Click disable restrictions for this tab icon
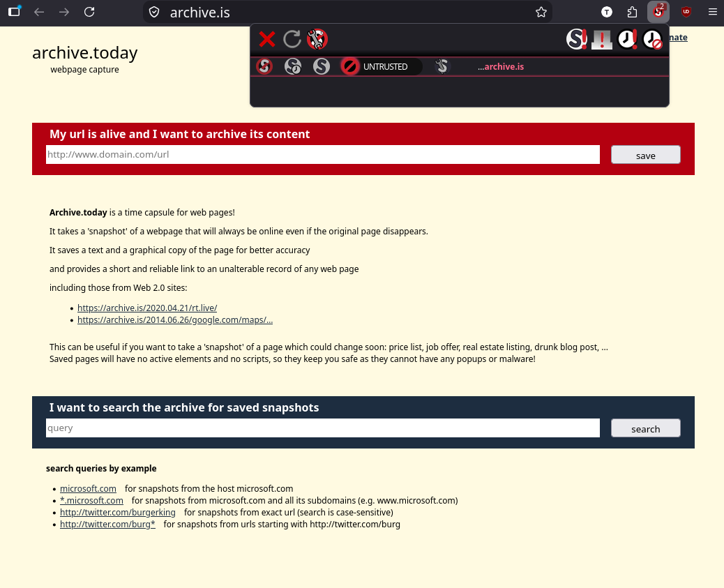The image size is (724, 588). pos(602,40)
